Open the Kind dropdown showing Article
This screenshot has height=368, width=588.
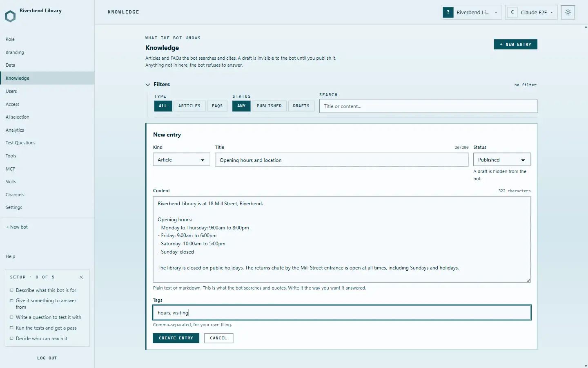tap(181, 160)
